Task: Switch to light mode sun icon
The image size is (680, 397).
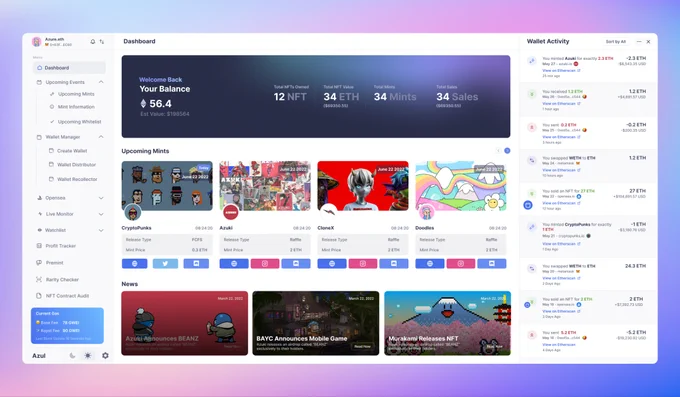Action: [88, 355]
